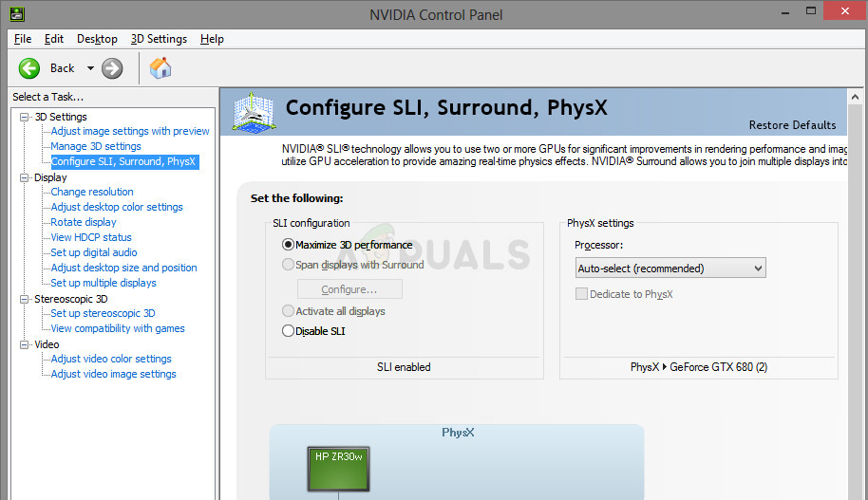Collapse the 3D Settings tree node

coord(25,117)
